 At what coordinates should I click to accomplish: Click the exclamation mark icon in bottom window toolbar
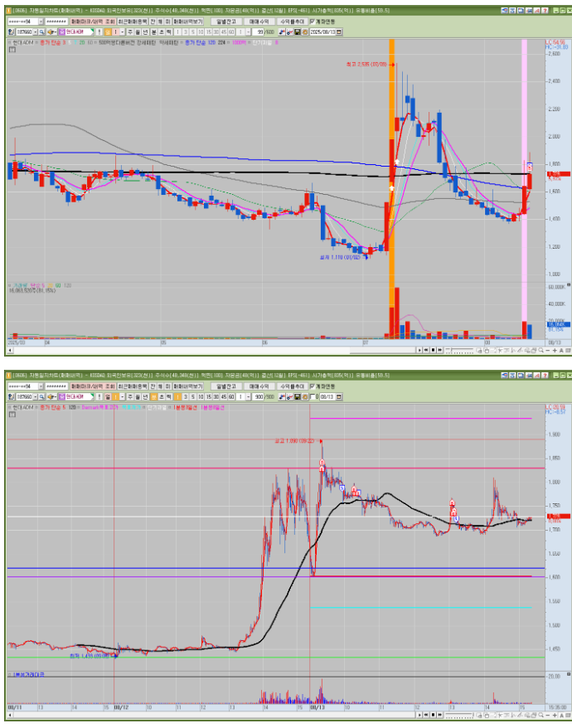coord(99,397)
